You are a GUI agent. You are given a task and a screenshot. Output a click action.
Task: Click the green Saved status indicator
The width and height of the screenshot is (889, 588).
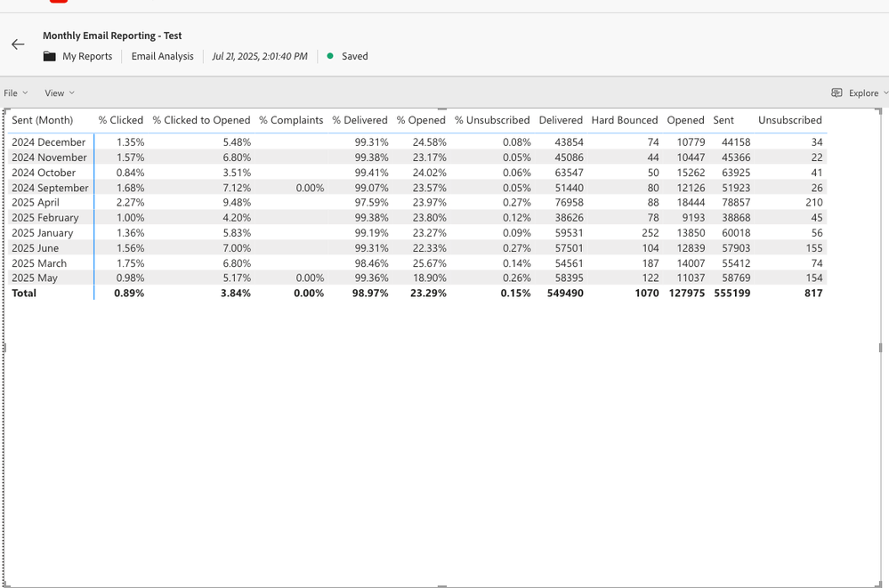(x=328, y=56)
